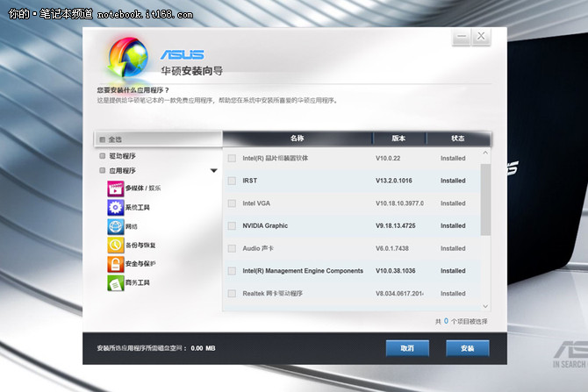Select the 商务工具 label
The height and width of the screenshot is (392, 588).
click(x=137, y=282)
